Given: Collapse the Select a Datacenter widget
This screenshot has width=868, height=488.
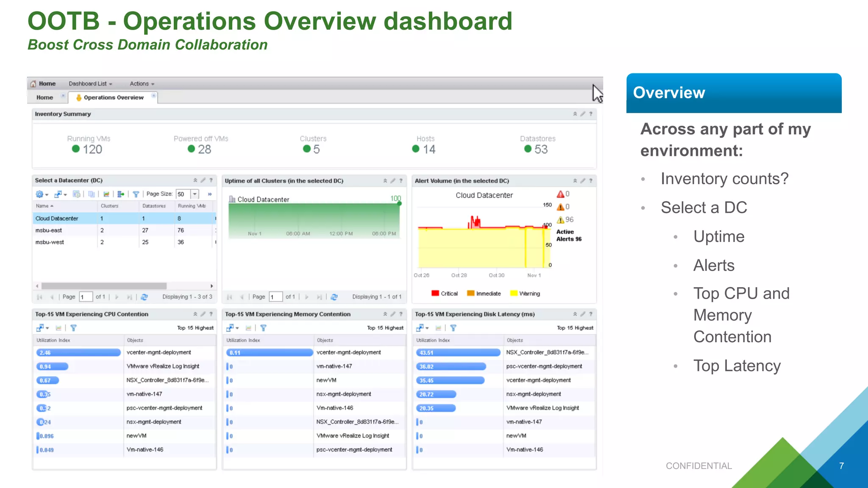Looking at the screenshot, I should click(195, 180).
